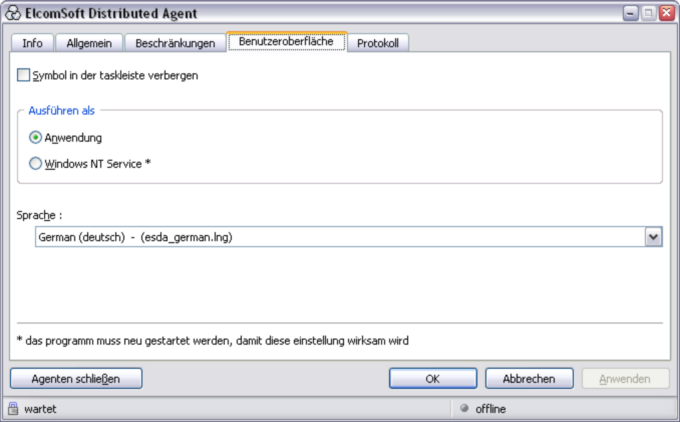The image size is (680, 422).
Task: Click the ElcomSoft app icon in title bar
Action: pyautogui.click(x=13, y=13)
